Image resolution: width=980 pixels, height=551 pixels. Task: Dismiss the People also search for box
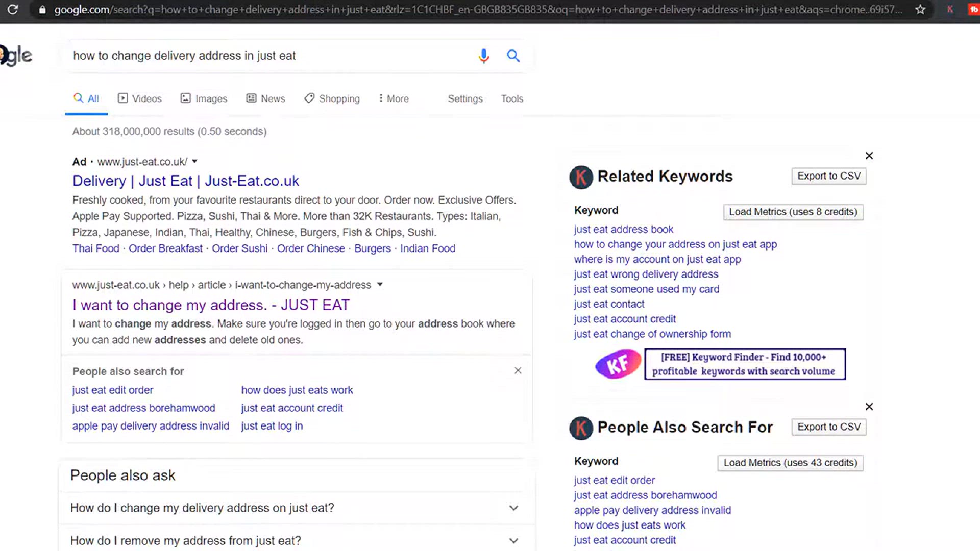click(518, 370)
